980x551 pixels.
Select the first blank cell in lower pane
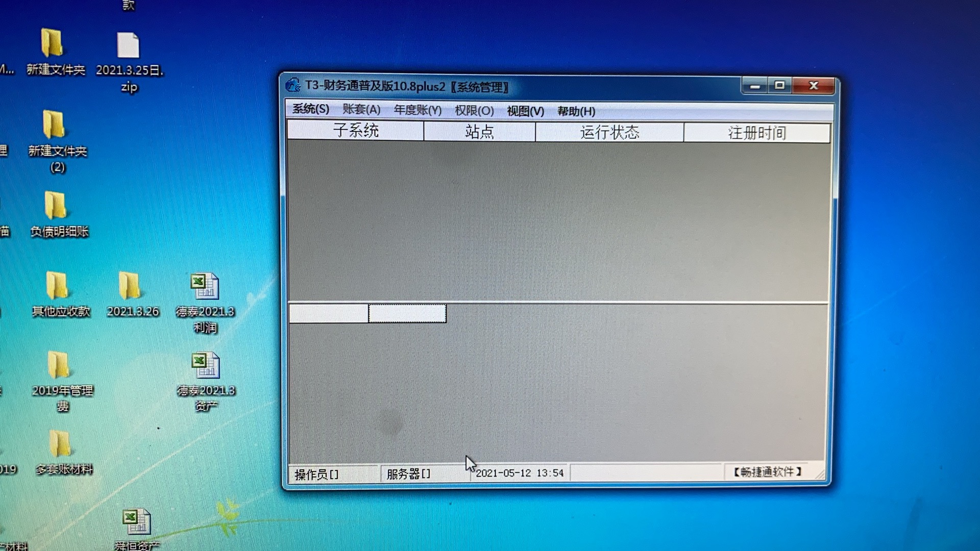click(328, 313)
